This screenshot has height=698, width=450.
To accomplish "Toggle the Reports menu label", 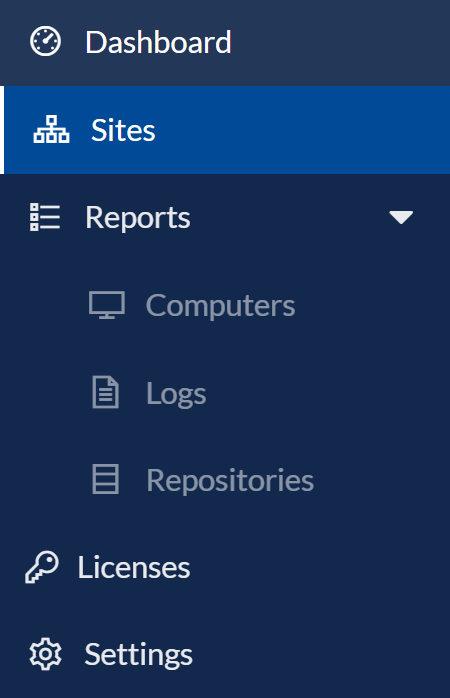I will [x=138, y=218].
